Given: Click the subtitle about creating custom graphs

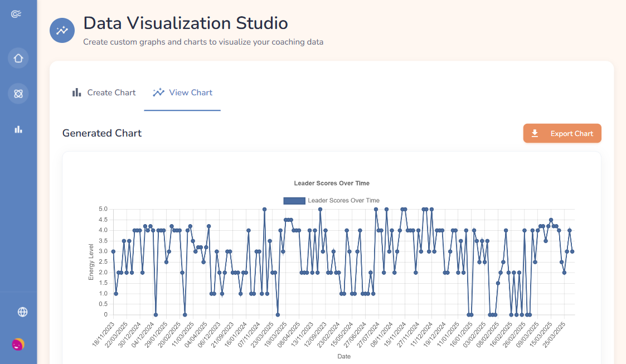Looking at the screenshot, I should coord(203,42).
